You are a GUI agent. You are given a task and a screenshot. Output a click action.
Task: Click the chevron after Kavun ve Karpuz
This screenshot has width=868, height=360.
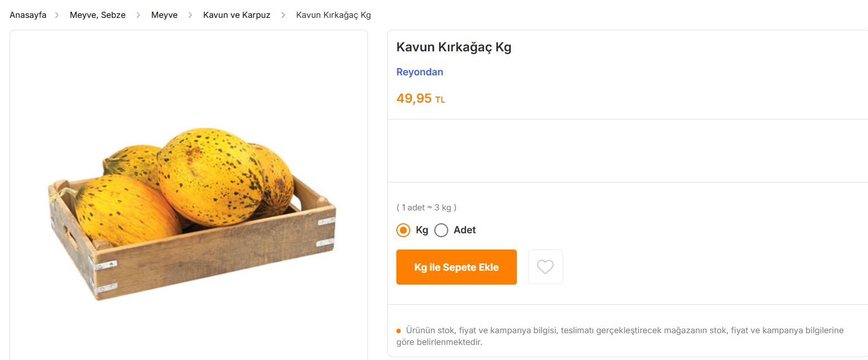(x=283, y=15)
